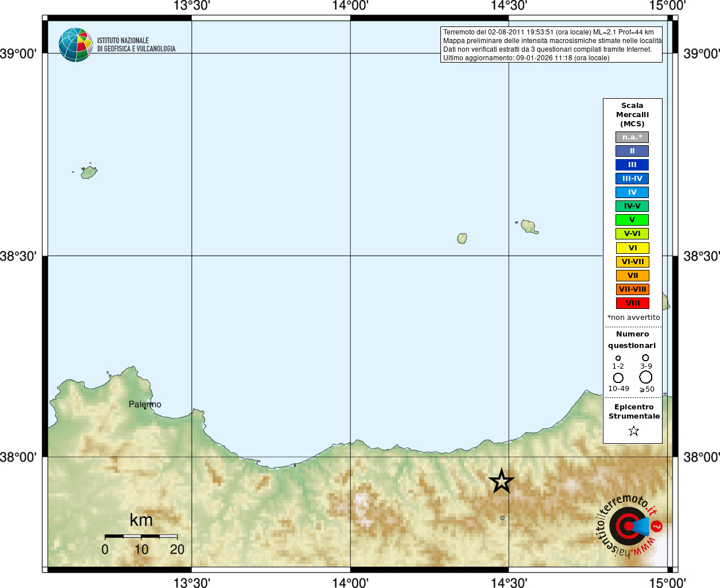Click the bright green V legend swatch
Viewport: 720px width, 588px height.
click(x=632, y=220)
